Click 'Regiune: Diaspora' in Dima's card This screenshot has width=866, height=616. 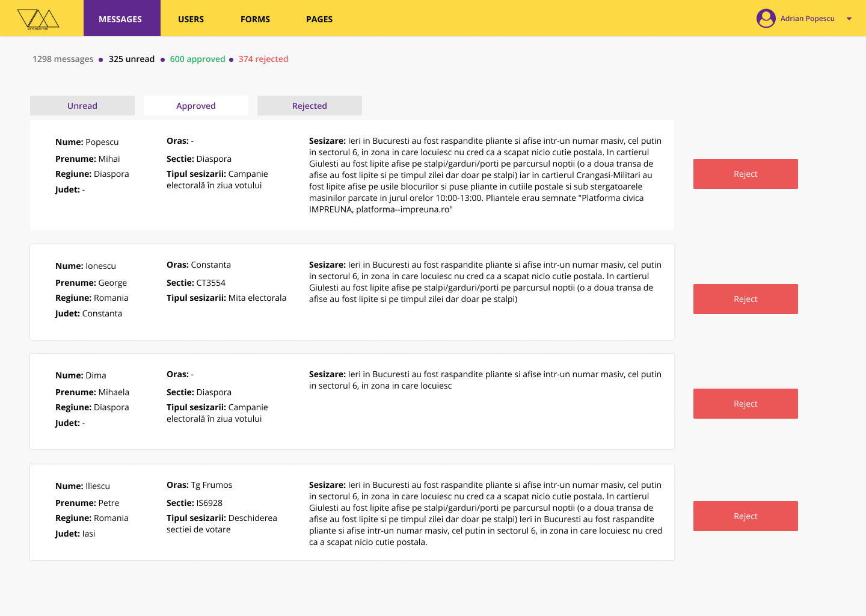coord(93,407)
